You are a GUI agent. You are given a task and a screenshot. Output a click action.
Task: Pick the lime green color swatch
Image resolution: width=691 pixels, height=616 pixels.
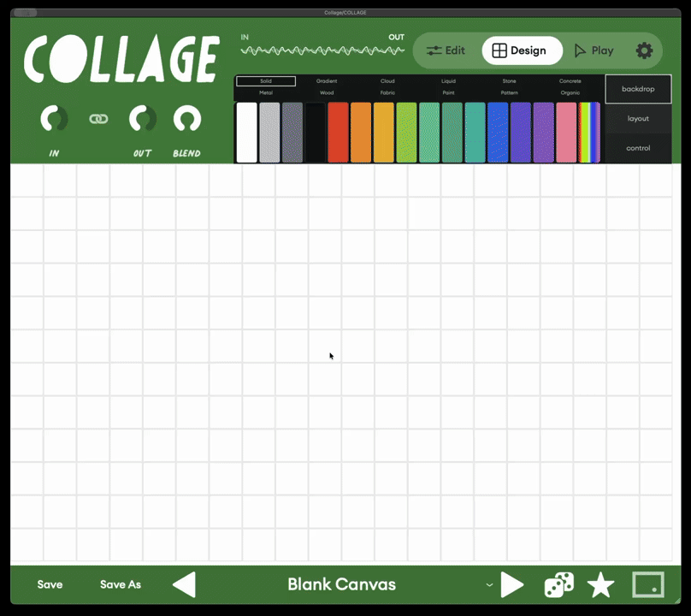[x=406, y=133]
